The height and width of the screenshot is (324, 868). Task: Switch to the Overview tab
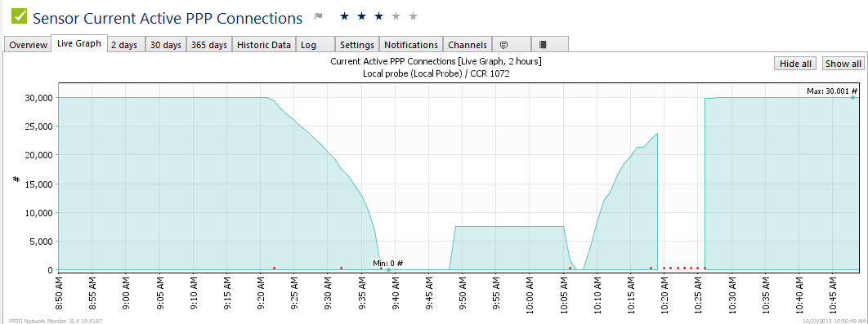pyautogui.click(x=29, y=45)
